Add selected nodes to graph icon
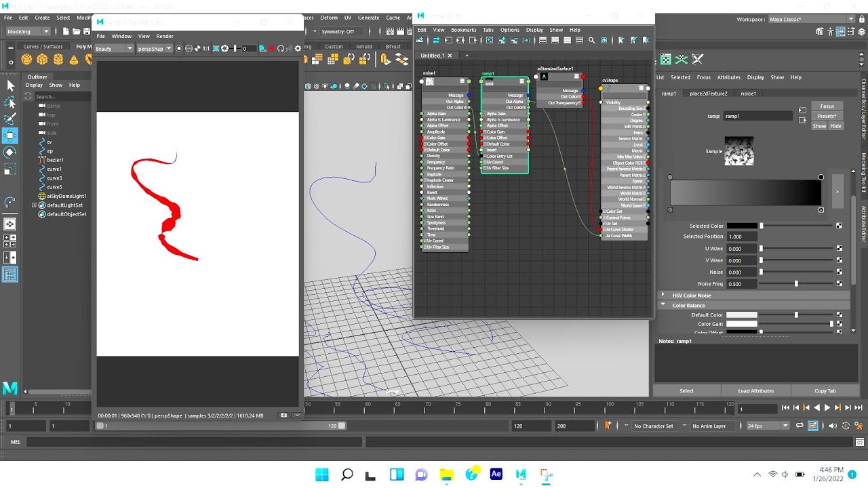 point(502,41)
